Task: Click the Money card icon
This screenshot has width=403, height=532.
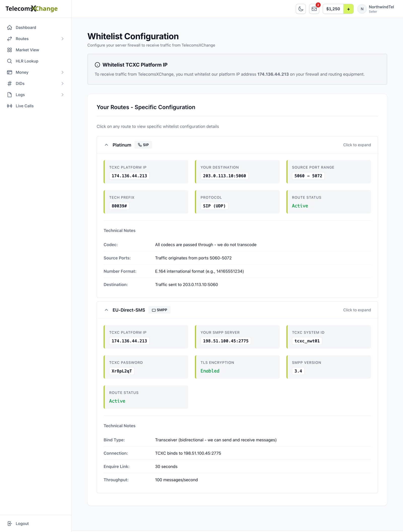Action: (x=10, y=72)
